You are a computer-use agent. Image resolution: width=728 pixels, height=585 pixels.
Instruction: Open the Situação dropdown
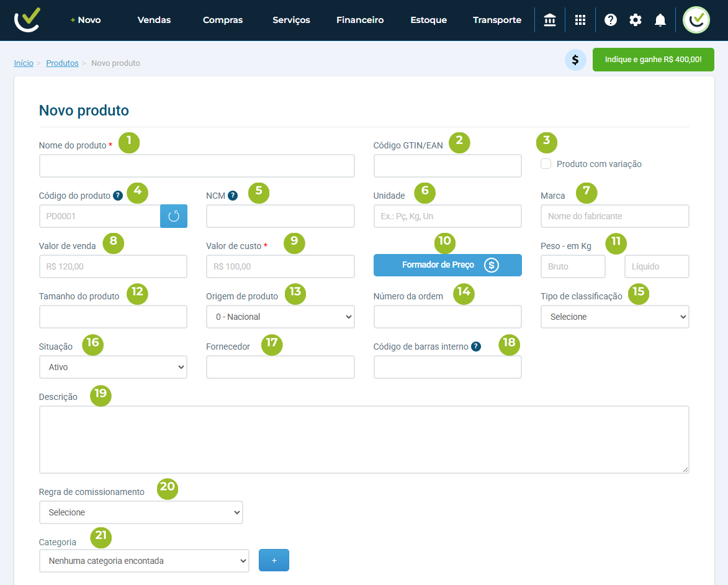click(114, 367)
